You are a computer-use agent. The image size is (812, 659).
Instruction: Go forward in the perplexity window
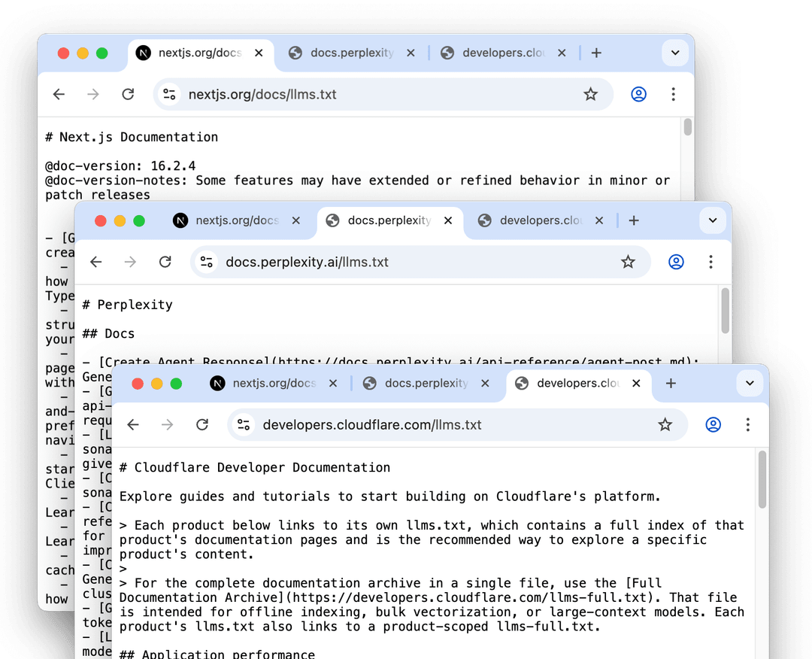131,262
